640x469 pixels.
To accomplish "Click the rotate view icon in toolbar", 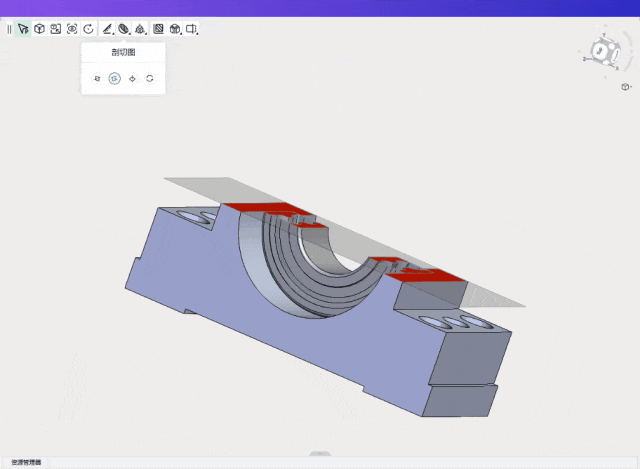I will [88, 29].
